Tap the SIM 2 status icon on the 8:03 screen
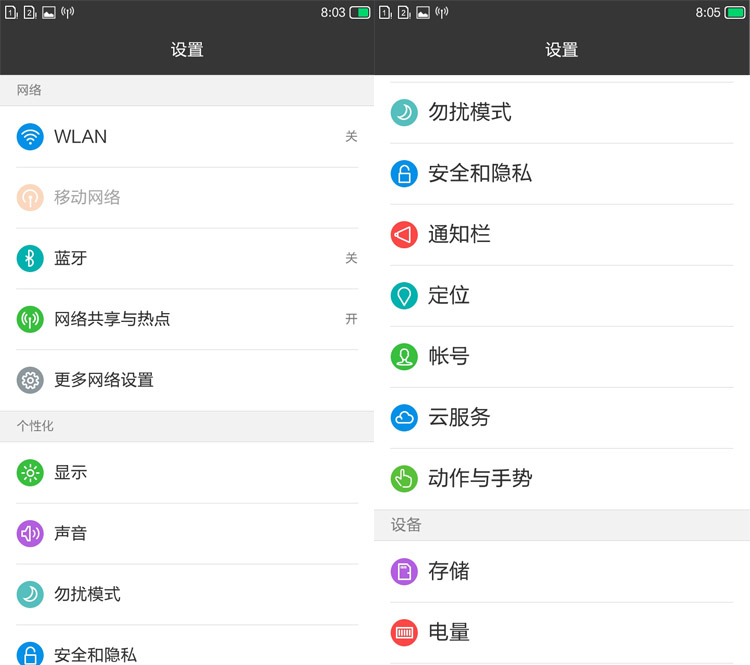The height and width of the screenshot is (665, 750). pos(30,12)
